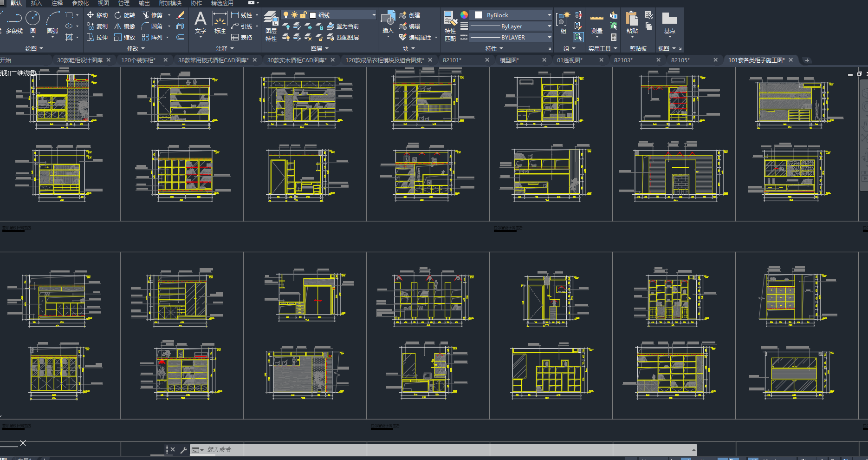The height and width of the screenshot is (460, 868).
Task: Click the Match Properties (特性匹配) icon
Action: [x=450, y=26]
